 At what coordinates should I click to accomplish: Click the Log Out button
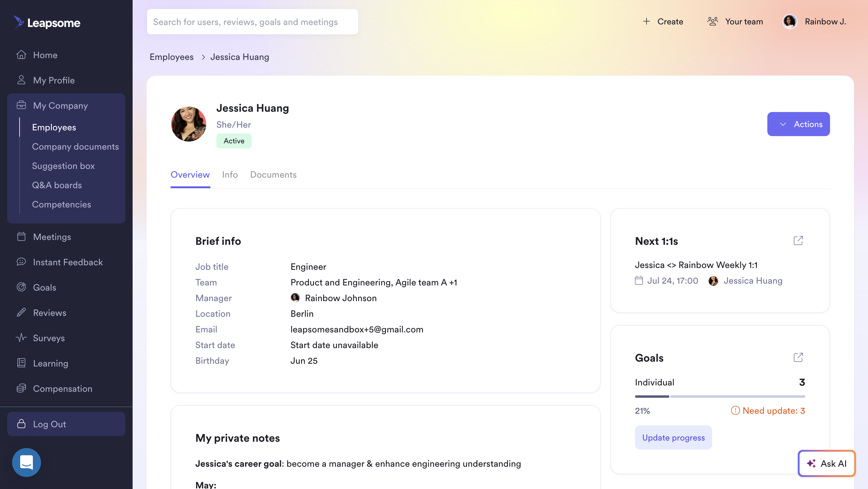[66, 424]
